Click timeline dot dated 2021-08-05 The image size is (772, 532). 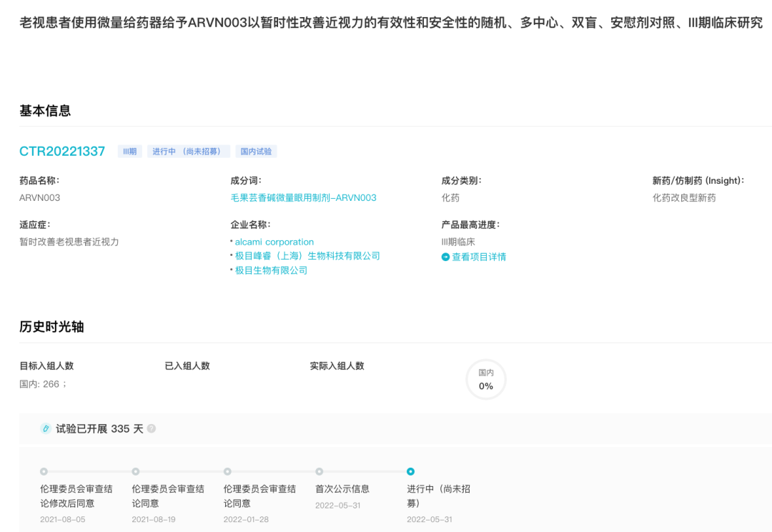44,472
